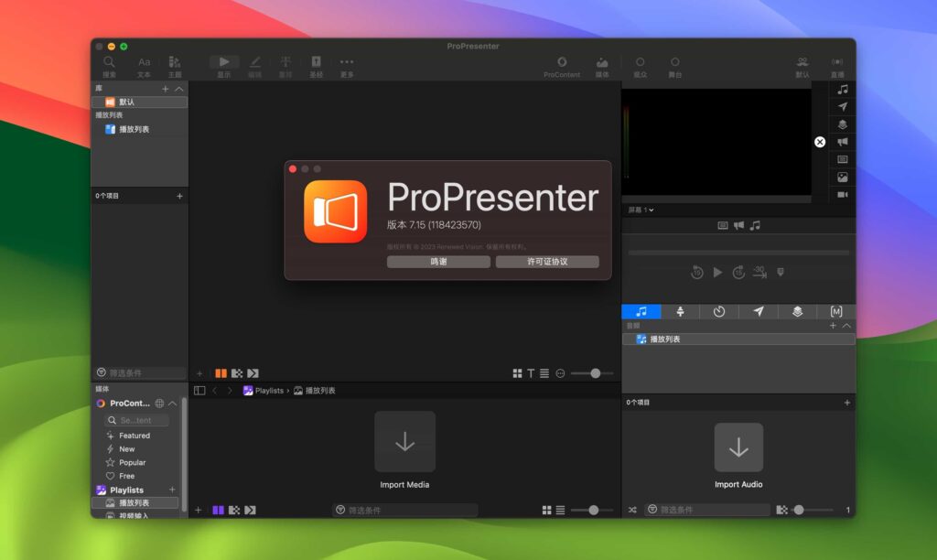The width and height of the screenshot is (937, 560).
Task: Click the Audience (观众) toolbar icon
Action: 641,62
